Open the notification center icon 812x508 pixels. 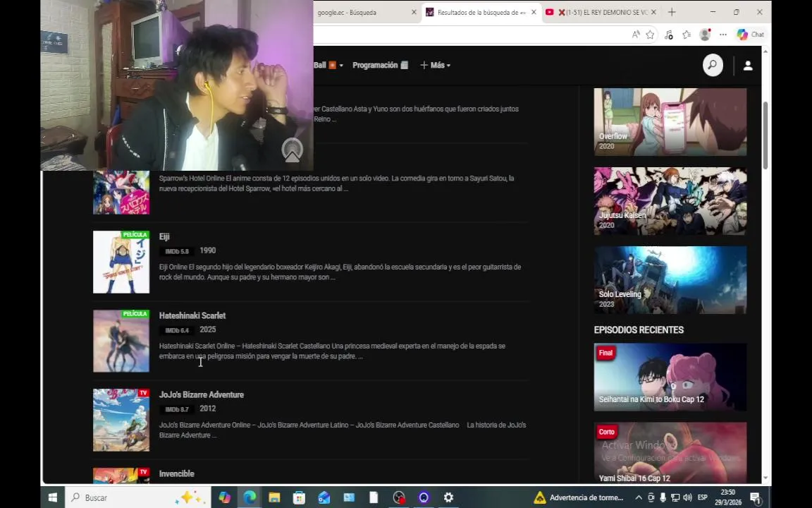pos(756,498)
